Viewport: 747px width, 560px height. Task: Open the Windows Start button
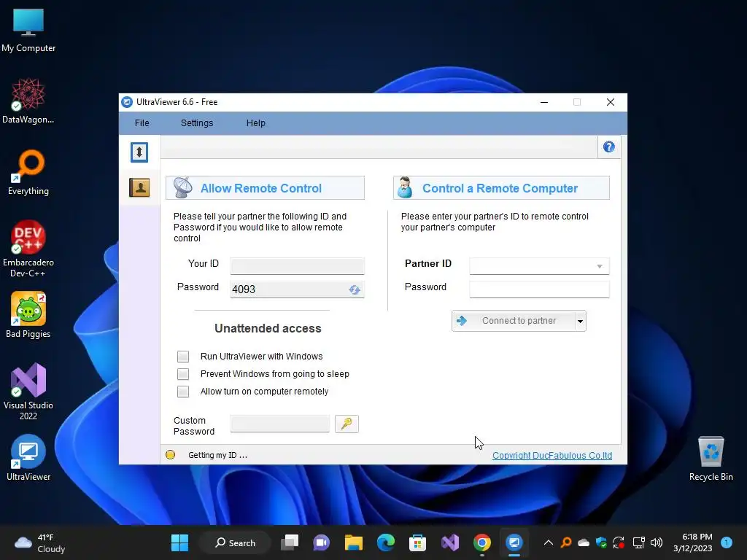tap(179, 542)
